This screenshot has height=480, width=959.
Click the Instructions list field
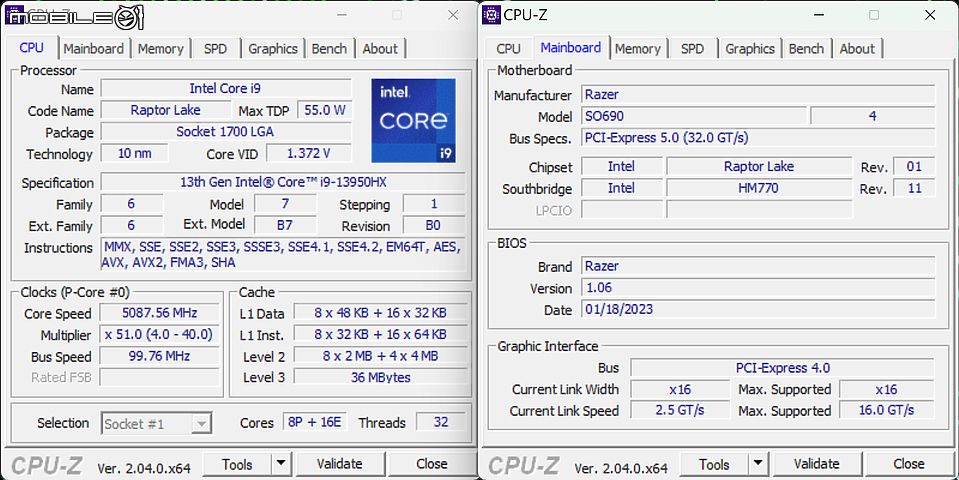point(283,254)
